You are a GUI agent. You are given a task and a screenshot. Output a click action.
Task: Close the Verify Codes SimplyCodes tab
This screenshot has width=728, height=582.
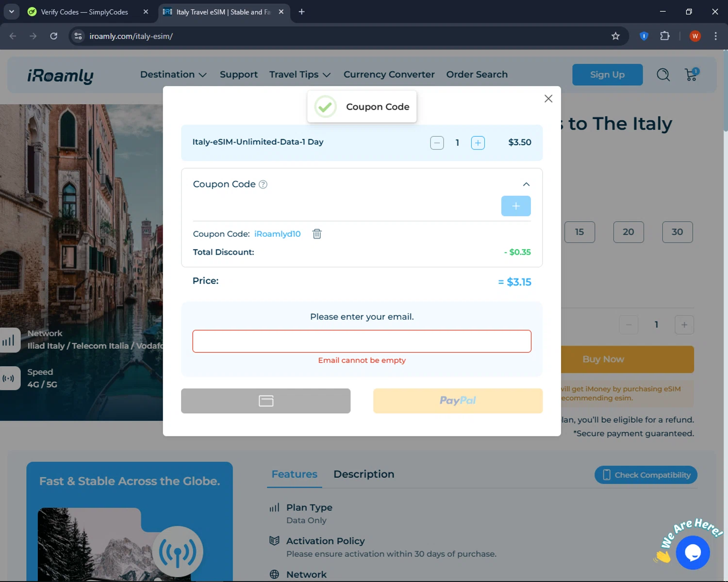pyautogui.click(x=146, y=12)
